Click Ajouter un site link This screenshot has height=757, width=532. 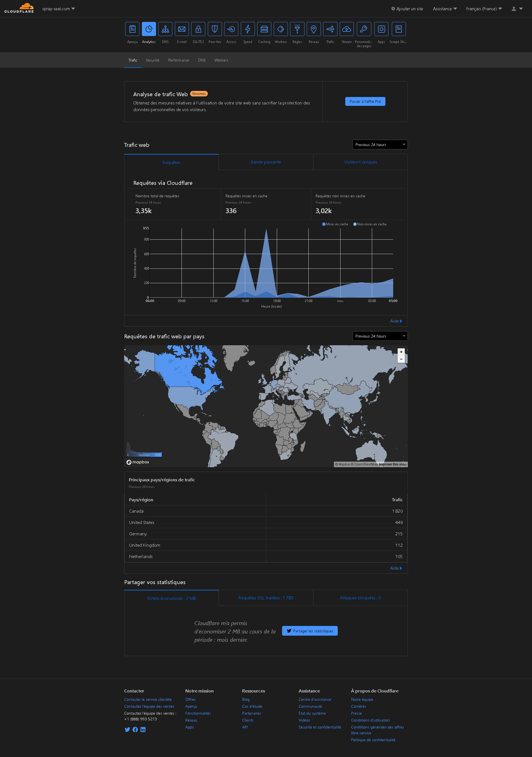point(407,9)
